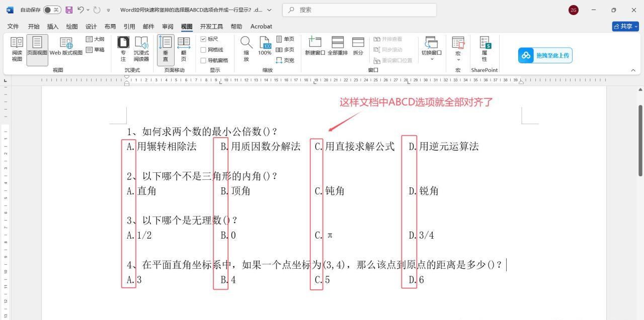Click option text 钝角

point(335,191)
